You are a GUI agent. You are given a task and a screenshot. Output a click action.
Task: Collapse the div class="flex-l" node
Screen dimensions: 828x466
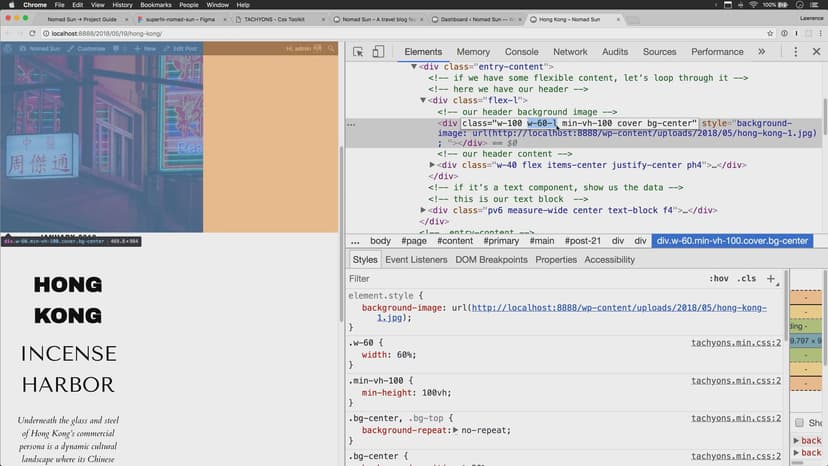pos(423,100)
